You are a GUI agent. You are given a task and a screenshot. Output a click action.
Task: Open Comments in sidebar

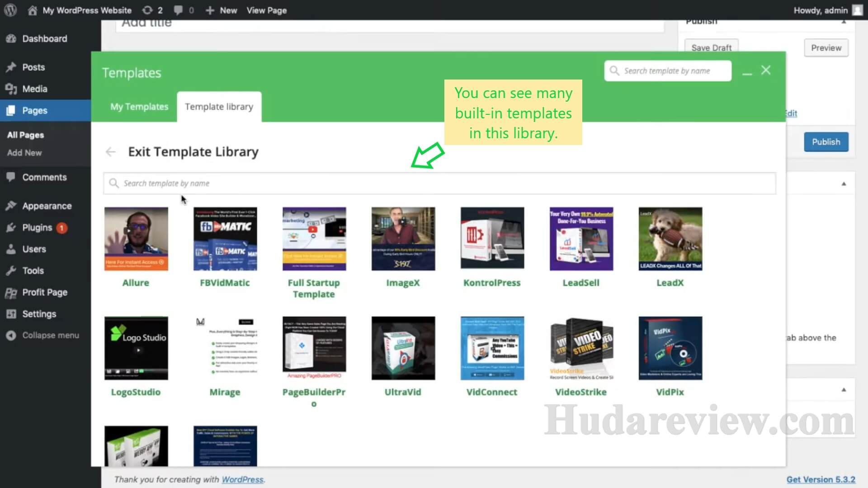tap(44, 178)
